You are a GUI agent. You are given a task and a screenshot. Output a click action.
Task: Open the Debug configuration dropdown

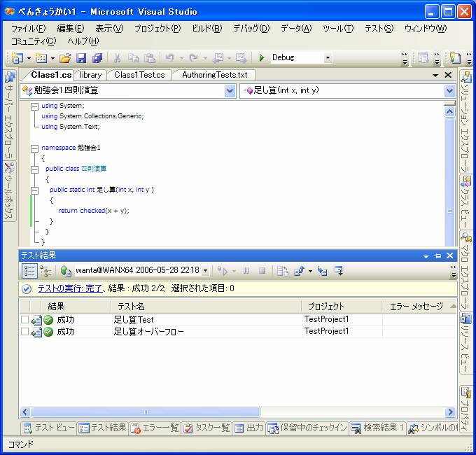coord(328,57)
